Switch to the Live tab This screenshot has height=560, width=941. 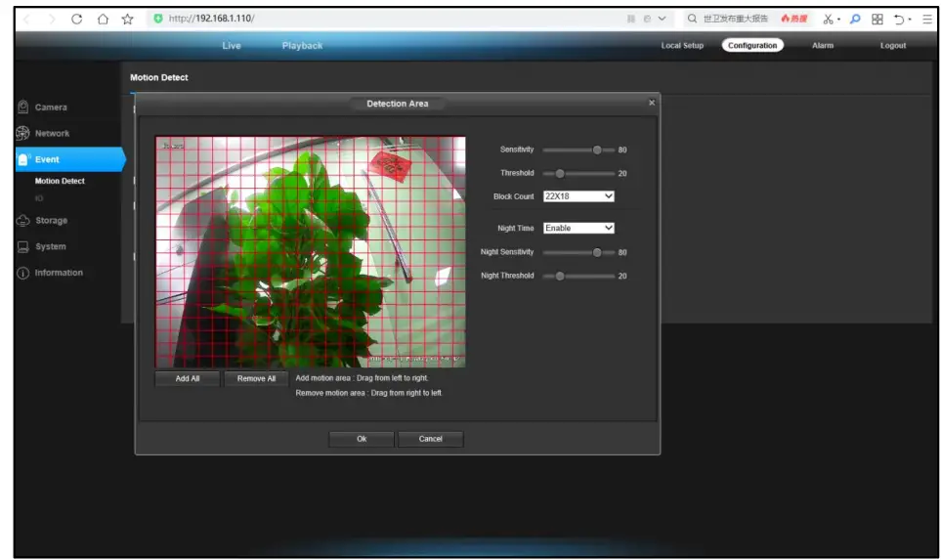[232, 46]
